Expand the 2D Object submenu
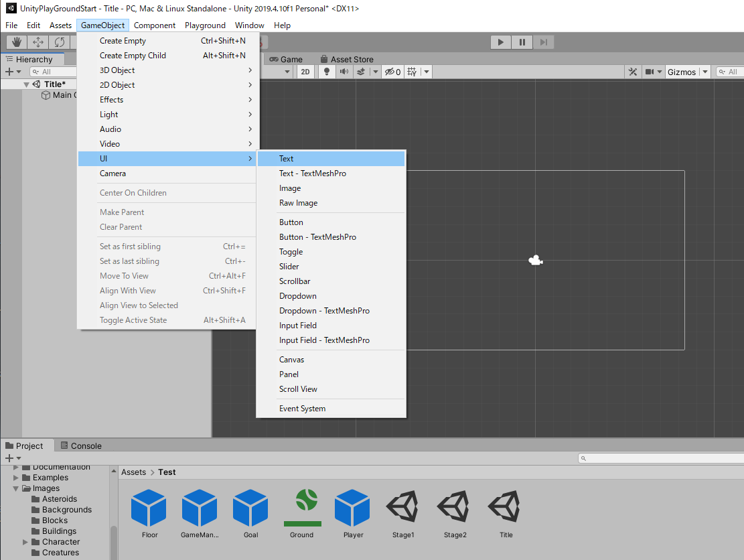744x560 pixels. (167, 85)
